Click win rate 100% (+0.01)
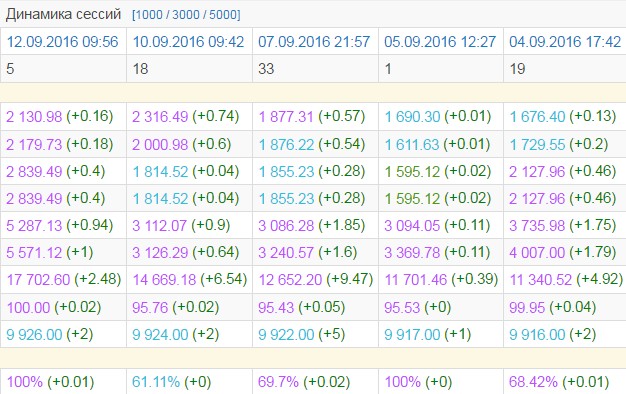The image size is (626, 394). coord(50,382)
